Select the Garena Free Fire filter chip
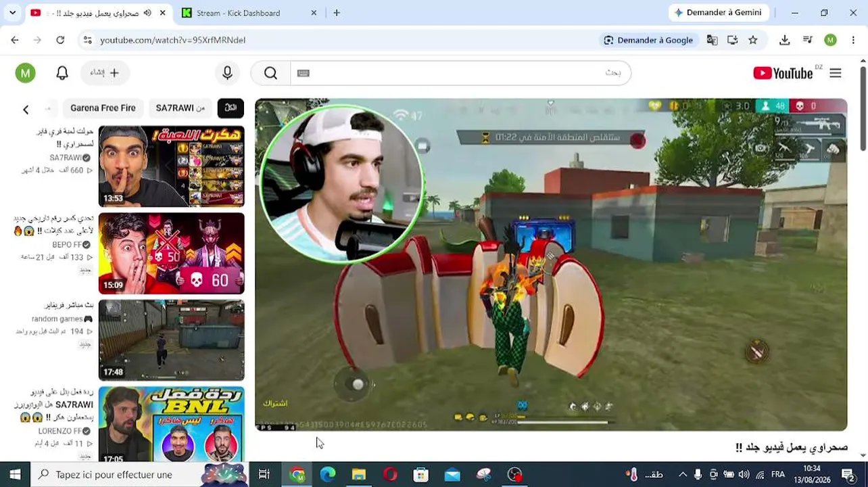868x487 pixels. click(x=103, y=108)
